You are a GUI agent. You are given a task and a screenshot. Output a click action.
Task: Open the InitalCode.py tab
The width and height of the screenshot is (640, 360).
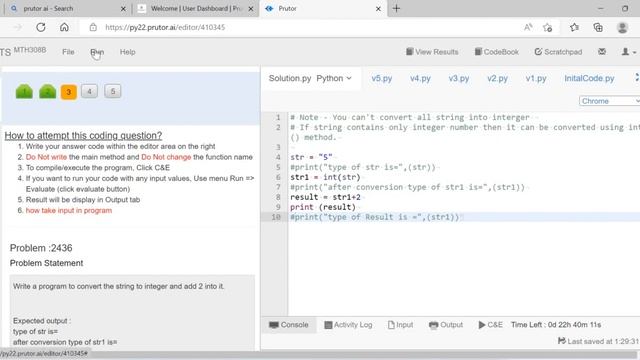pos(589,78)
